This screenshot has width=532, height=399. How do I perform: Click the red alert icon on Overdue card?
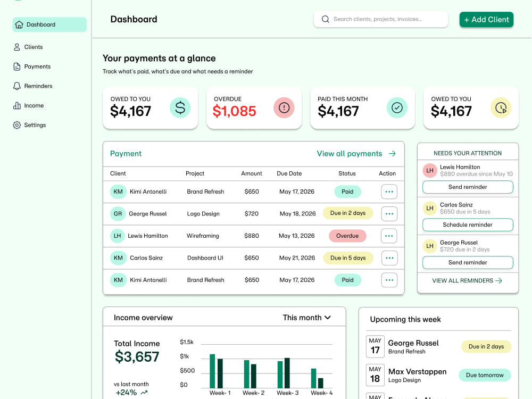click(284, 107)
